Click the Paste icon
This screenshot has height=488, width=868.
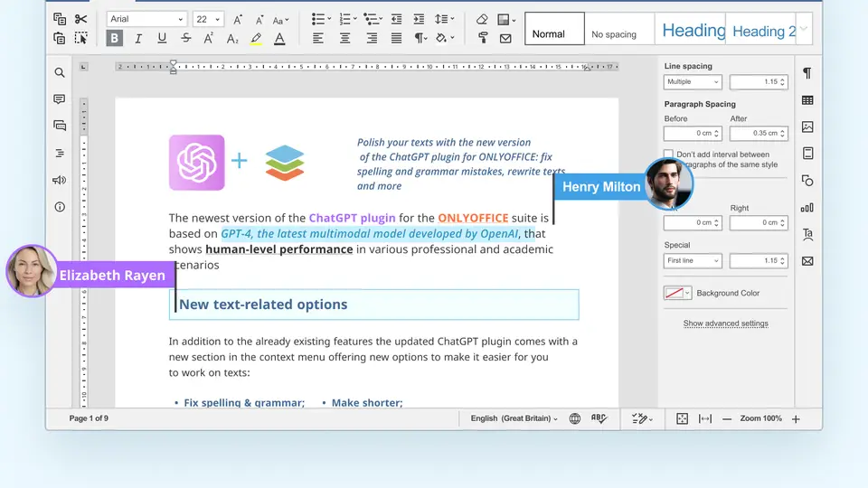click(x=60, y=38)
